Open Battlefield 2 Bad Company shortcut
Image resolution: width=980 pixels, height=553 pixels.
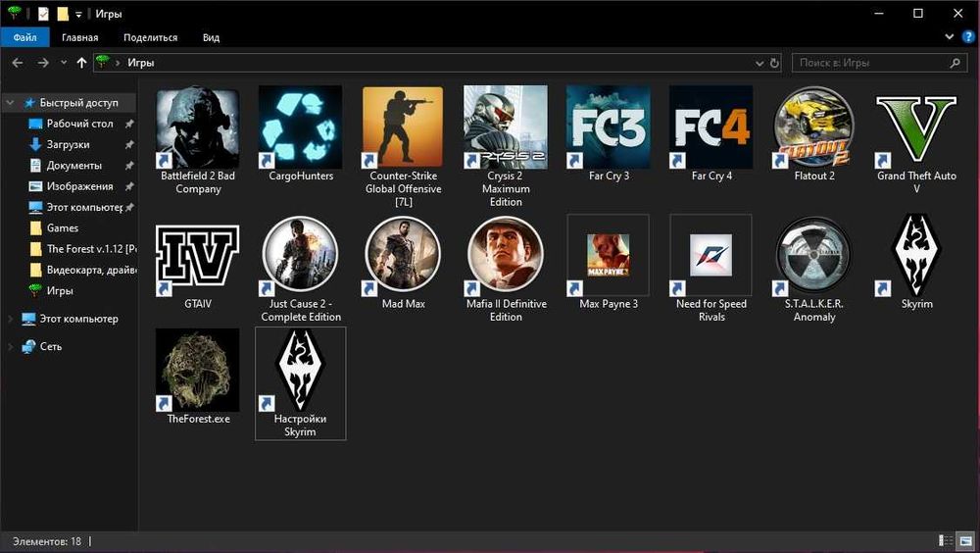(198, 128)
